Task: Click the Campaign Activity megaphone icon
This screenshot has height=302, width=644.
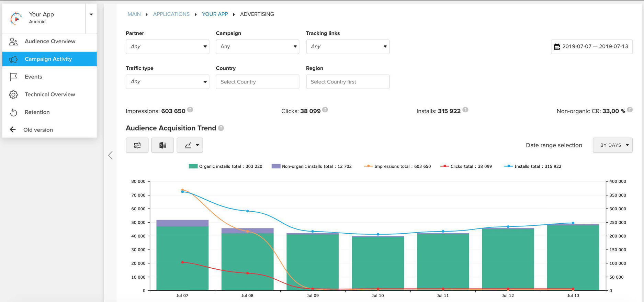Action: 13,59
